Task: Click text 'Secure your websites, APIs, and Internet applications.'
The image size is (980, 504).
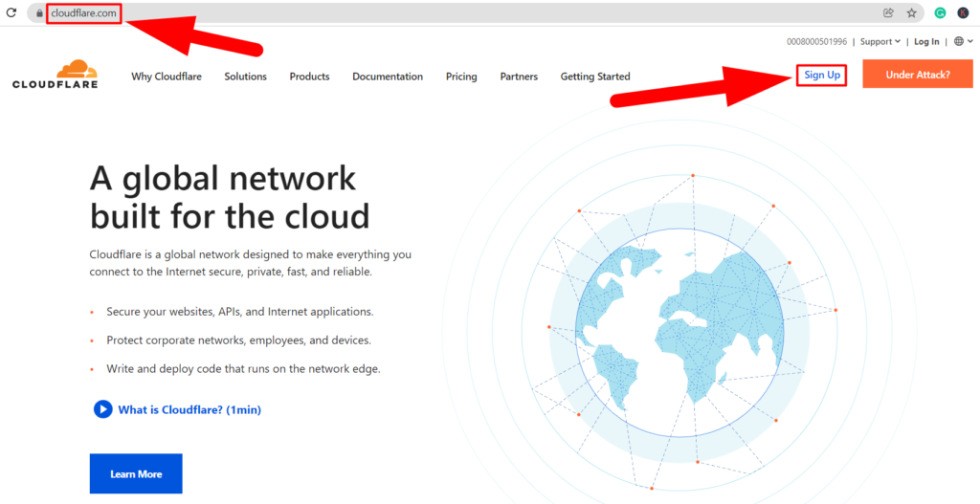Action: [240, 312]
